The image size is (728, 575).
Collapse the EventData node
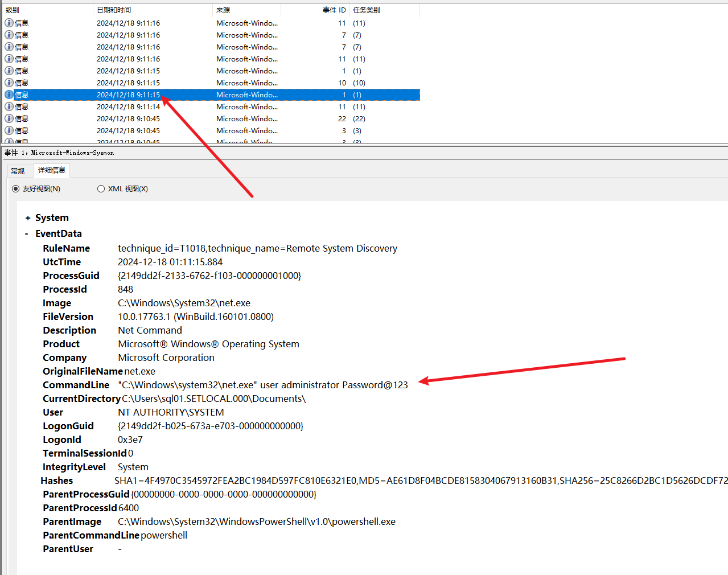click(x=27, y=234)
